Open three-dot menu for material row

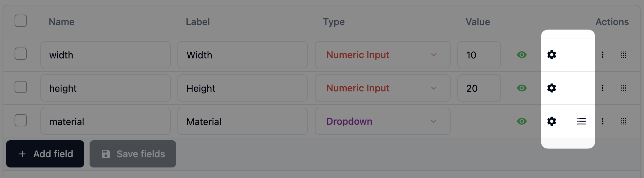click(603, 121)
